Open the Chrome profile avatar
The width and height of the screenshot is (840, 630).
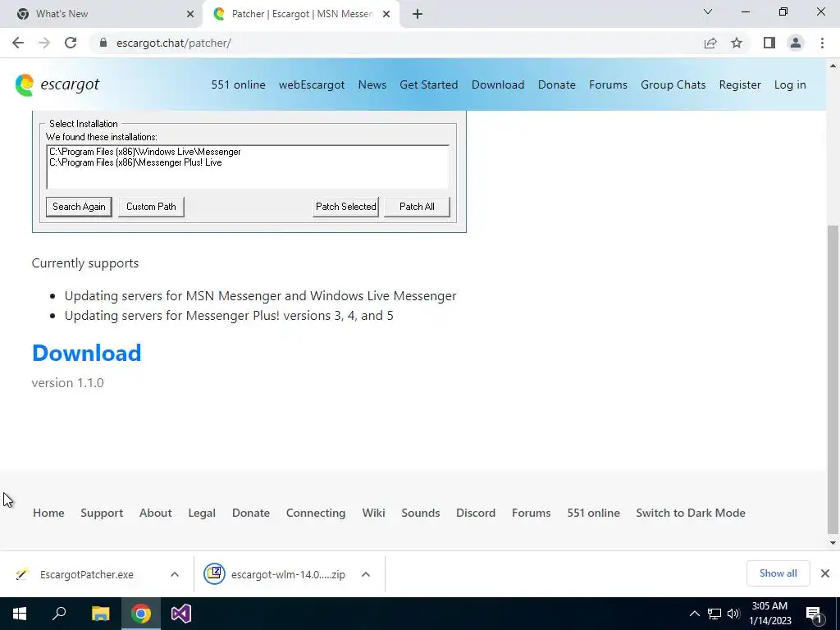point(796,43)
